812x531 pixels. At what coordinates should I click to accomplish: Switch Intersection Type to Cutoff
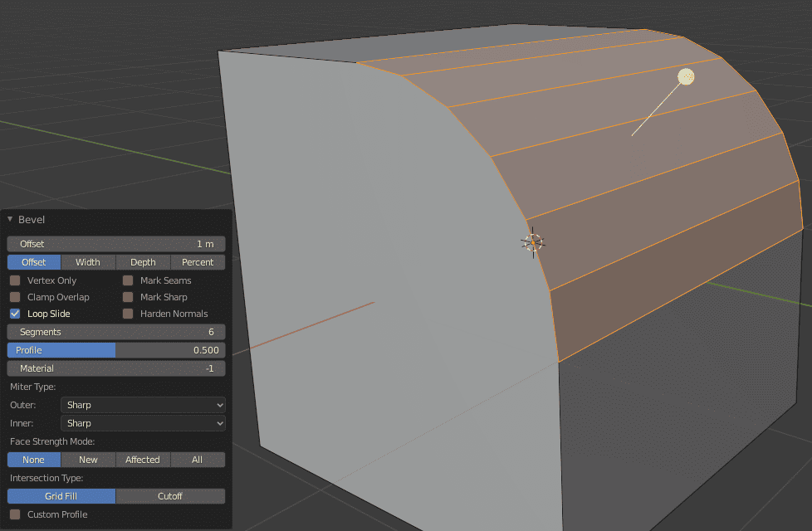[x=170, y=496]
